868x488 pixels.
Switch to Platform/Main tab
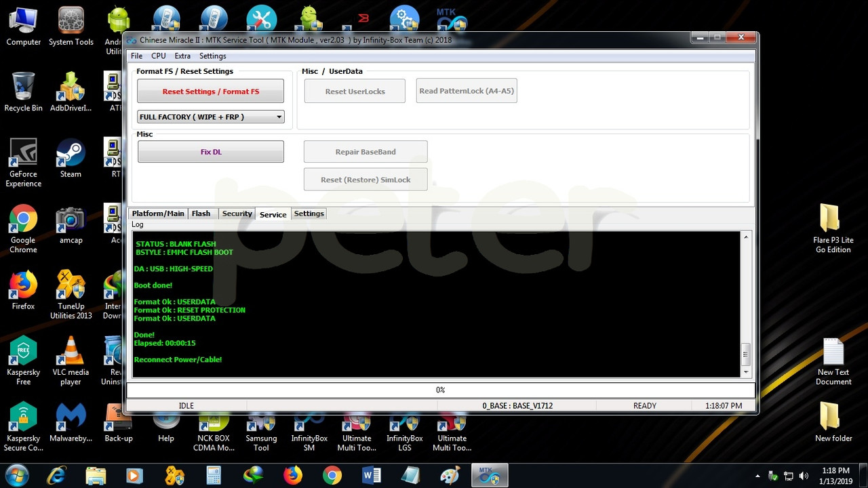tap(158, 213)
